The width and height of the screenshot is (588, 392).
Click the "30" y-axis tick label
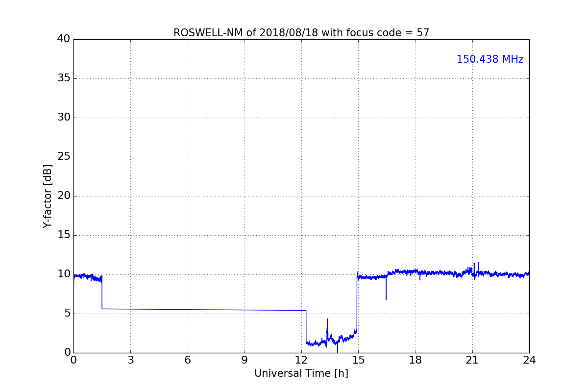[x=64, y=118]
